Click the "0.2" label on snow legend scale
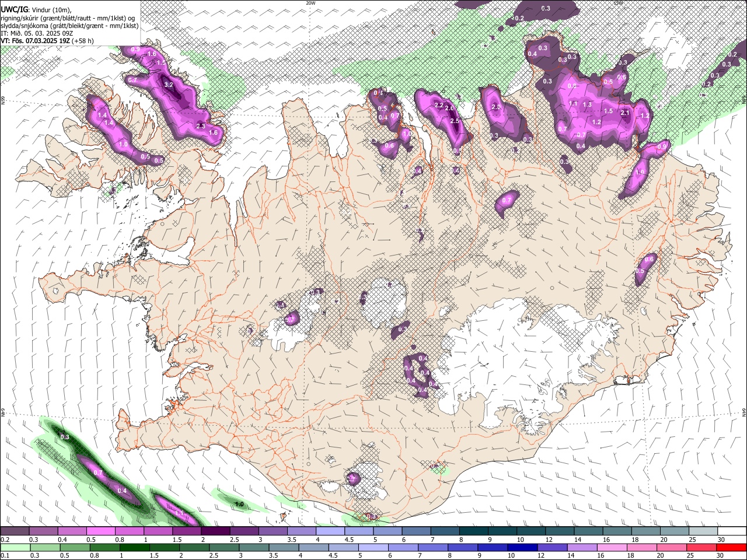Viewport: 747px width, 560px height. click(x=5, y=540)
